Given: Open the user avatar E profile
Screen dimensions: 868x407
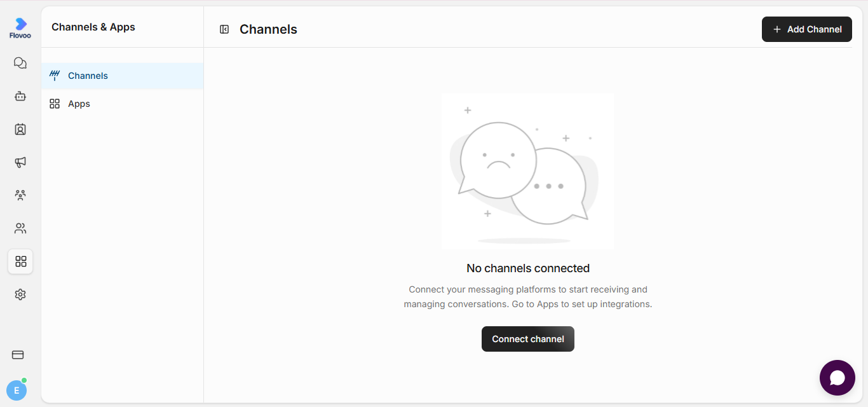Looking at the screenshot, I should tap(17, 390).
